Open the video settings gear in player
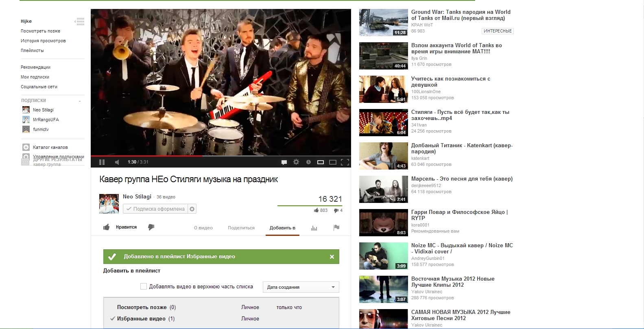The width and height of the screenshot is (644, 329). click(296, 162)
